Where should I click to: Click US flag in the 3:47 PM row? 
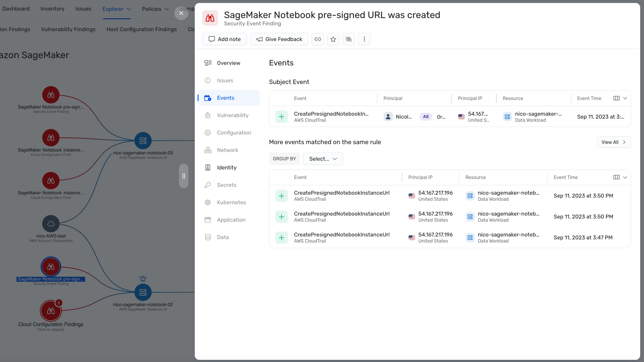412,238
